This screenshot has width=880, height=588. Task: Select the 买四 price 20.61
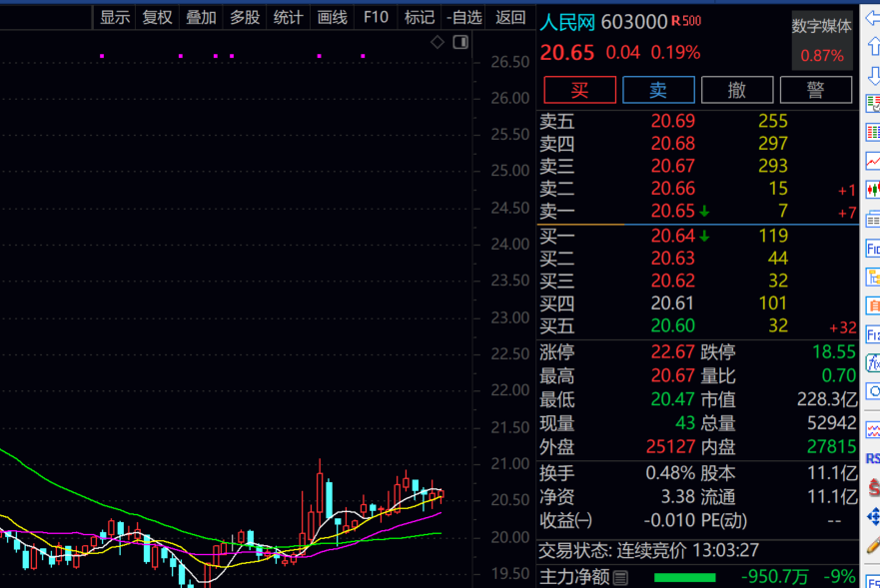673,303
